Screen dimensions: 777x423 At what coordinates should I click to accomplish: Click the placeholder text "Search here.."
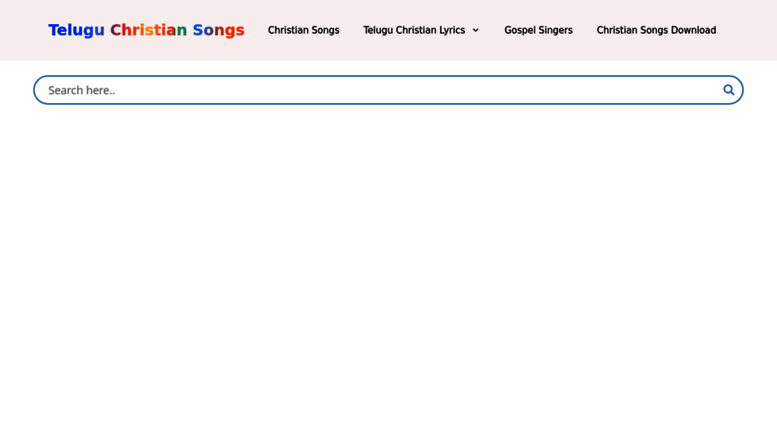(81, 90)
